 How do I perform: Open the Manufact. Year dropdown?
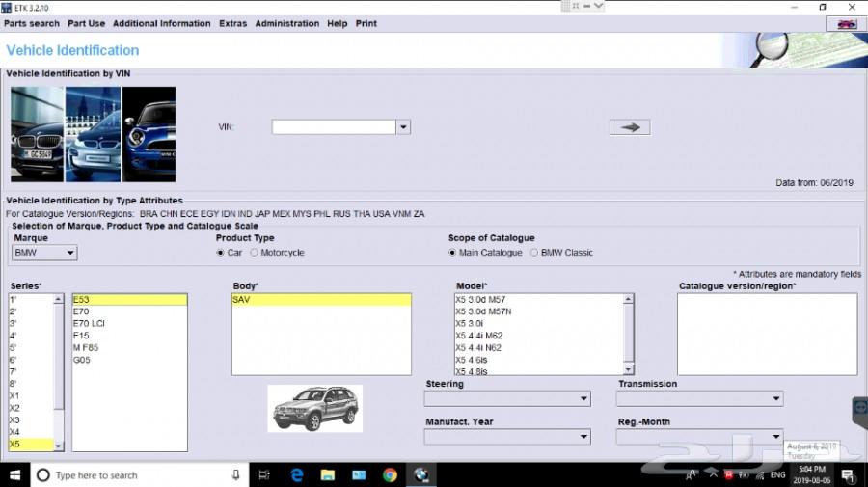pos(507,437)
